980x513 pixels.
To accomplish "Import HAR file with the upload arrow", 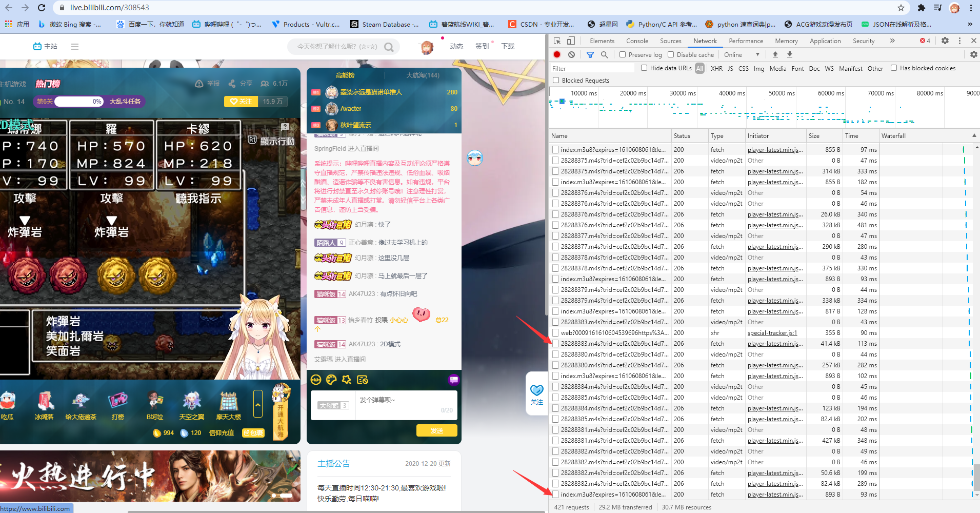I will tap(775, 54).
